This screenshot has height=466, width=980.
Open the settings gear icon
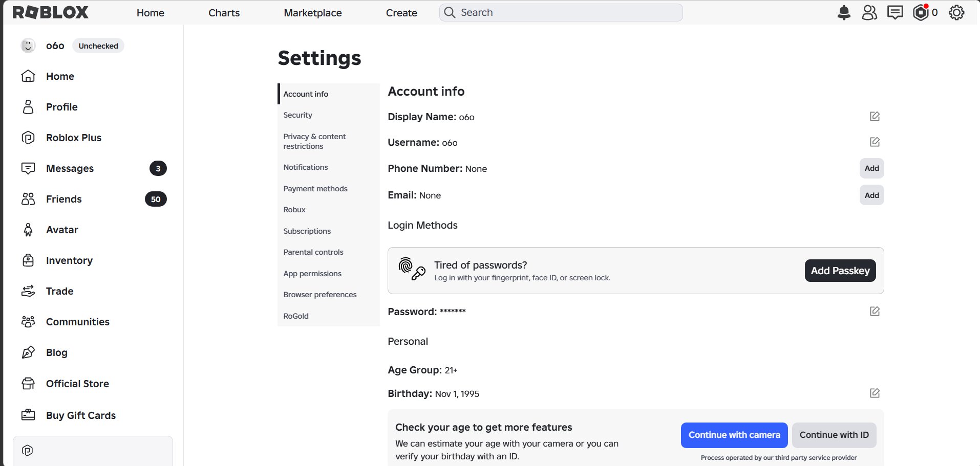(x=956, y=13)
